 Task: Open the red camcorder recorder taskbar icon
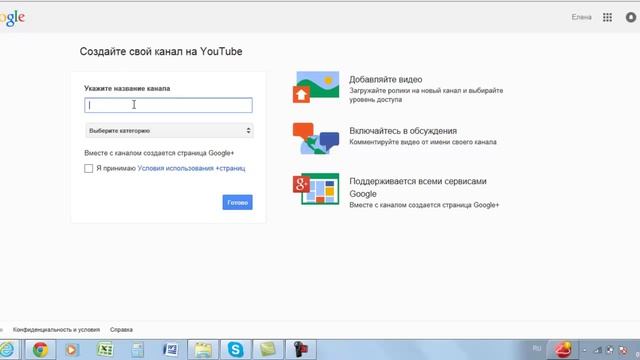(301, 350)
